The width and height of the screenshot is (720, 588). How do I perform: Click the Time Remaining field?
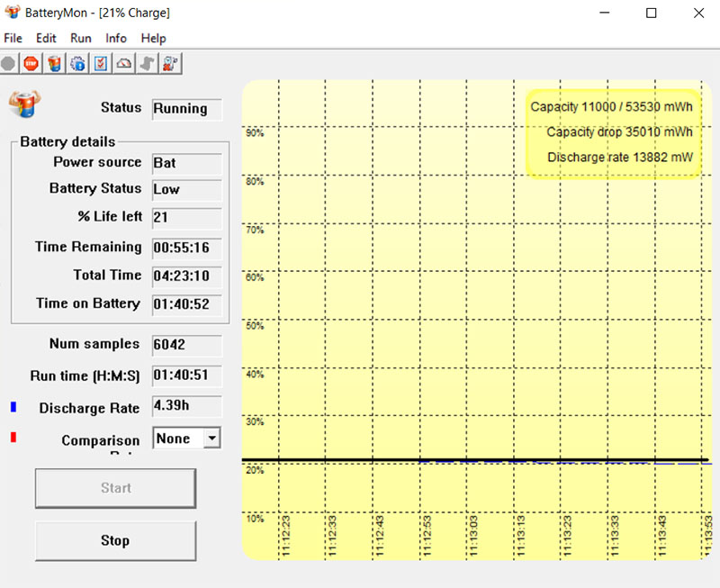(186, 248)
